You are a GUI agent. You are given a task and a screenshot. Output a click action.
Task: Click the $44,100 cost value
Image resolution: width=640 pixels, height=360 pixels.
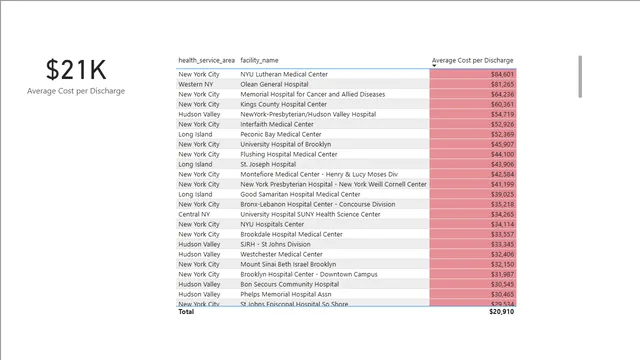(502, 154)
